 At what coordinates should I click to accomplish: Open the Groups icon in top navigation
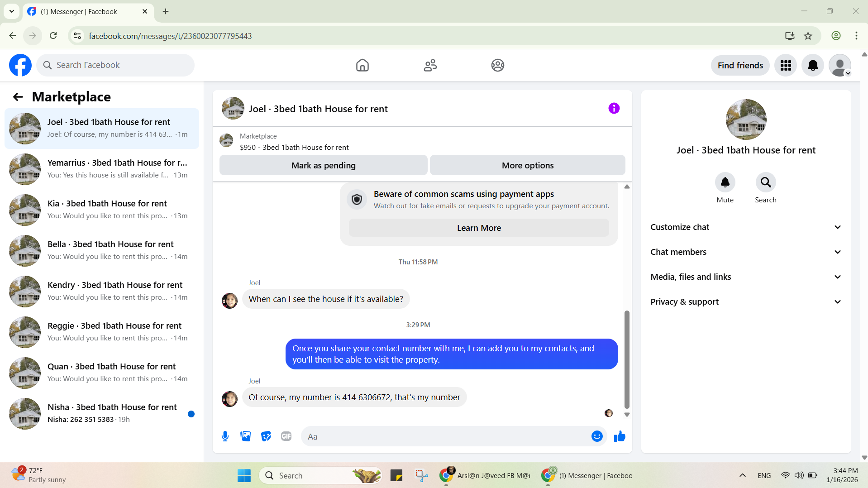tap(497, 65)
